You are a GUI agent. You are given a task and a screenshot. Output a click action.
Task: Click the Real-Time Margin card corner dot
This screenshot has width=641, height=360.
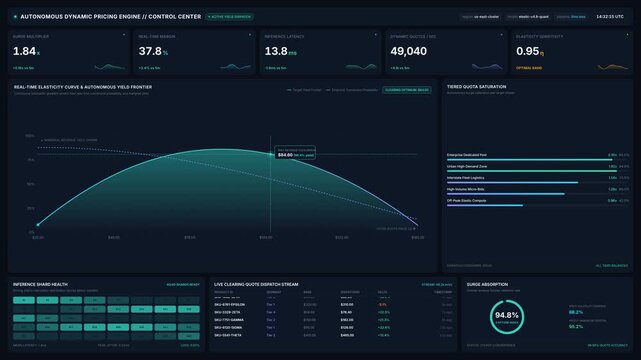coord(250,35)
